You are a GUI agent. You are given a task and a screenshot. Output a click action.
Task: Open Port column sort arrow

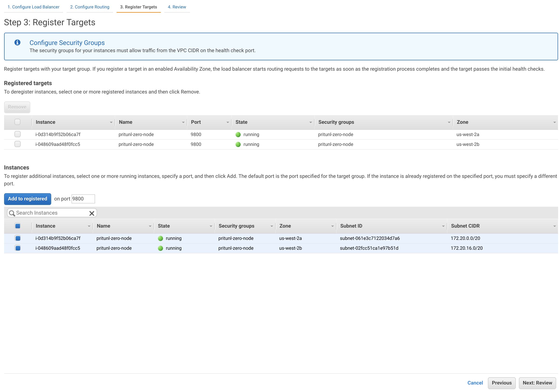click(x=228, y=122)
